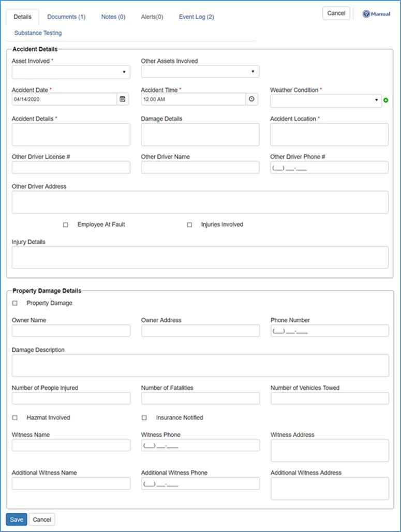Tick the Hazmat Involved checkbox
The width and height of the screenshot is (401, 532).
click(15, 418)
